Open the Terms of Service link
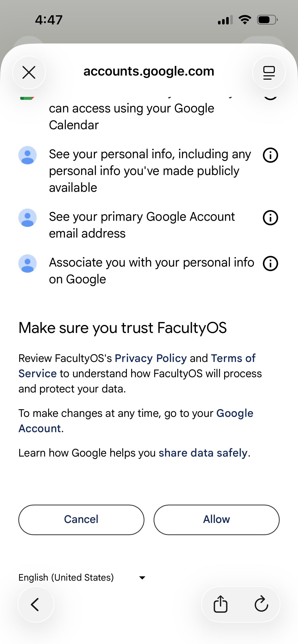The height and width of the screenshot is (644, 298). tap(137, 366)
